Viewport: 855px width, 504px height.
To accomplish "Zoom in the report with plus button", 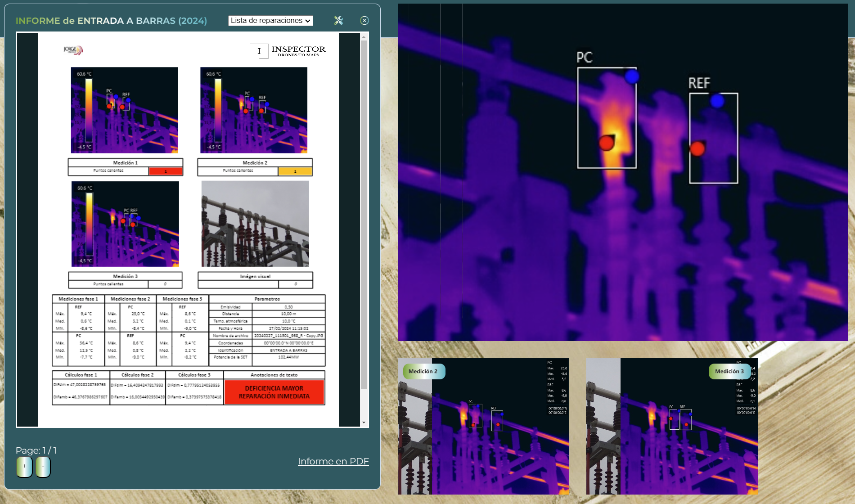I will [24, 467].
